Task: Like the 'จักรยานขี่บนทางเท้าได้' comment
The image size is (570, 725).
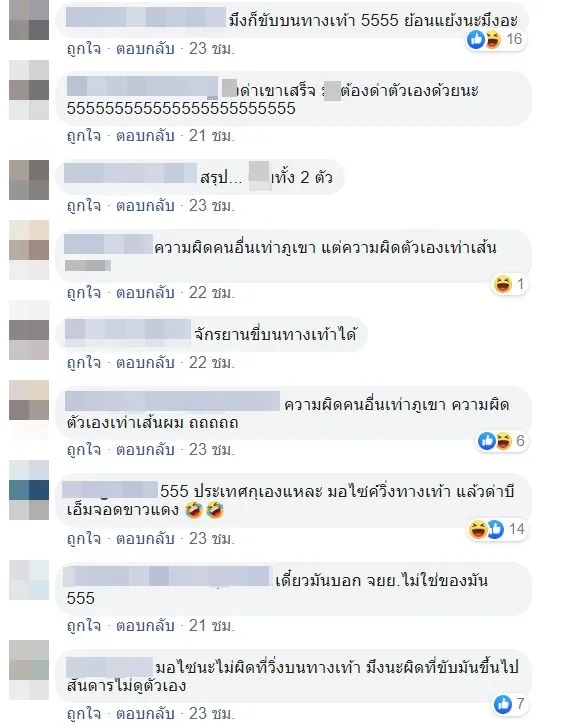Action: click(x=84, y=363)
